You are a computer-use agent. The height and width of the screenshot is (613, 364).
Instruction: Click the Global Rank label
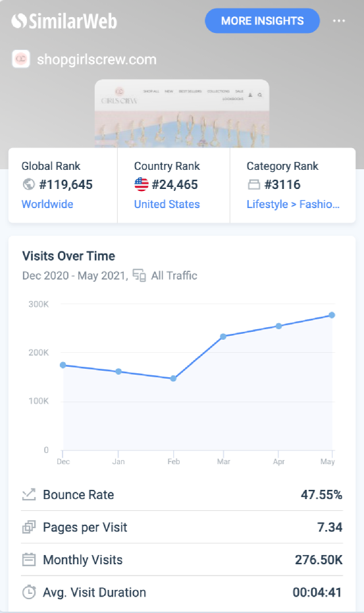[x=51, y=166]
